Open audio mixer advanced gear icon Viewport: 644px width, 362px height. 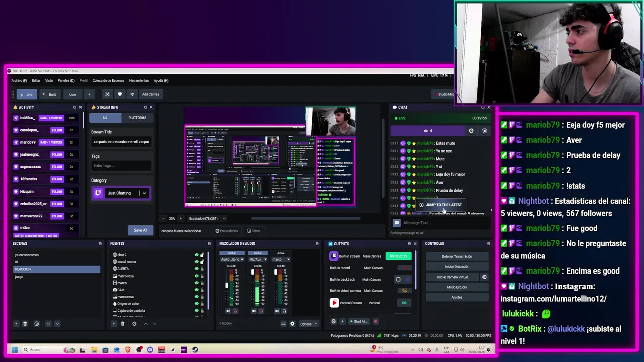pos(292,324)
